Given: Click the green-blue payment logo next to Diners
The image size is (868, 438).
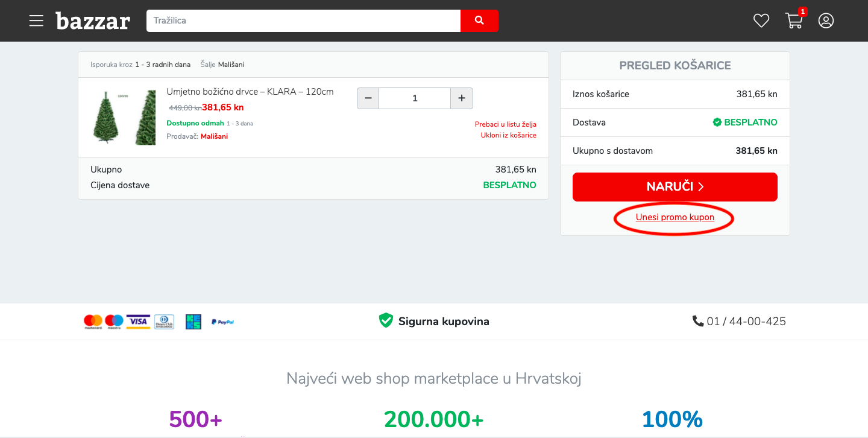Looking at the screenshot, I should click(x=193, y=322).
